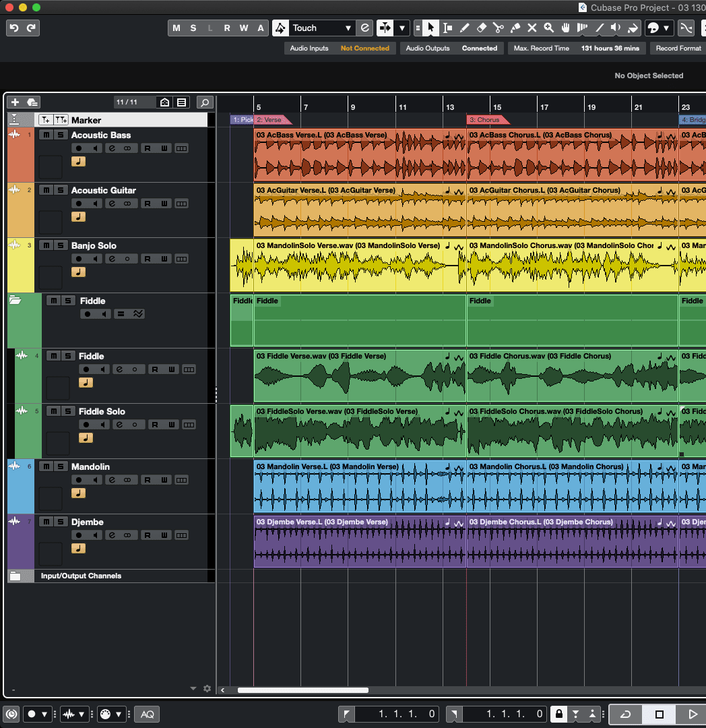Open the Touch automation mode dropdown

pos(348,28)
